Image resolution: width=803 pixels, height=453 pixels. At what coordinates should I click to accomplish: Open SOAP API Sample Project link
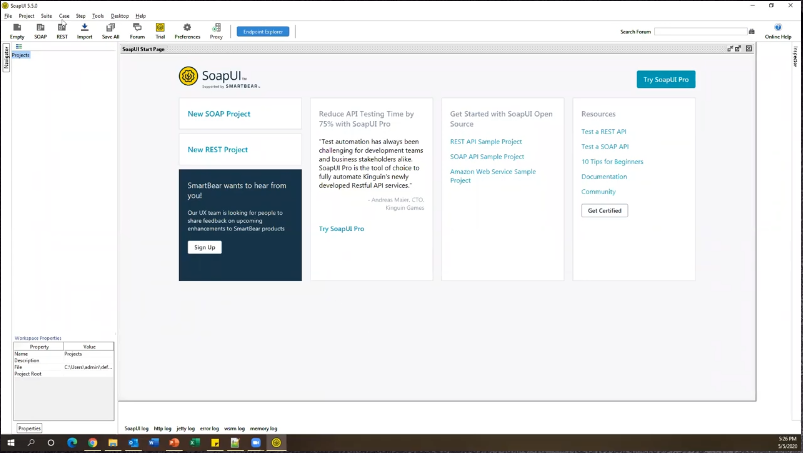pos(487,157)
